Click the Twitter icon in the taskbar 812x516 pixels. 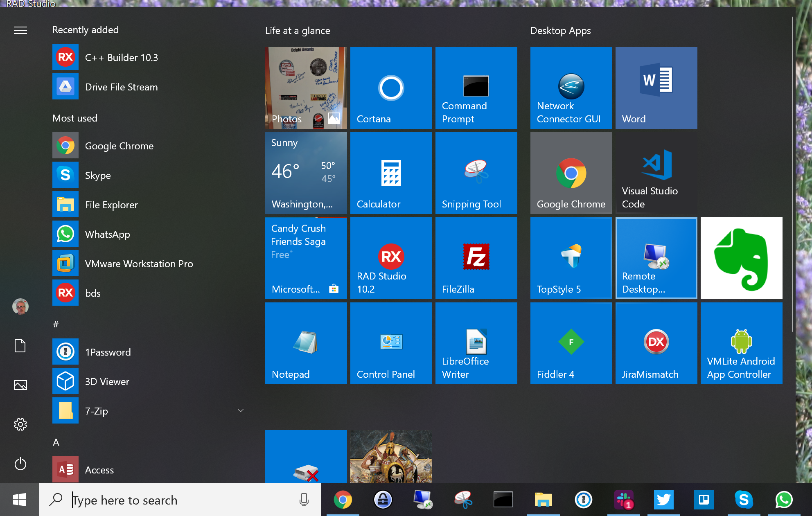663,500
